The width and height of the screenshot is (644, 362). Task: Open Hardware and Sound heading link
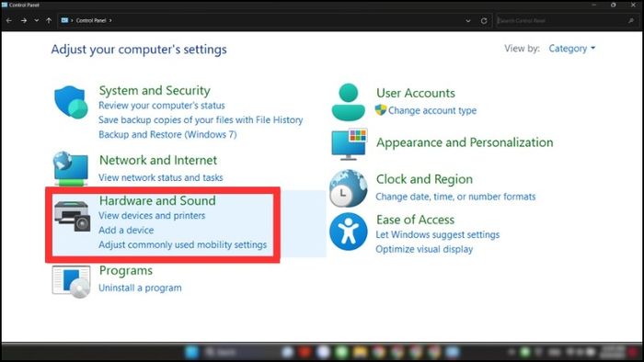(157, 200)
